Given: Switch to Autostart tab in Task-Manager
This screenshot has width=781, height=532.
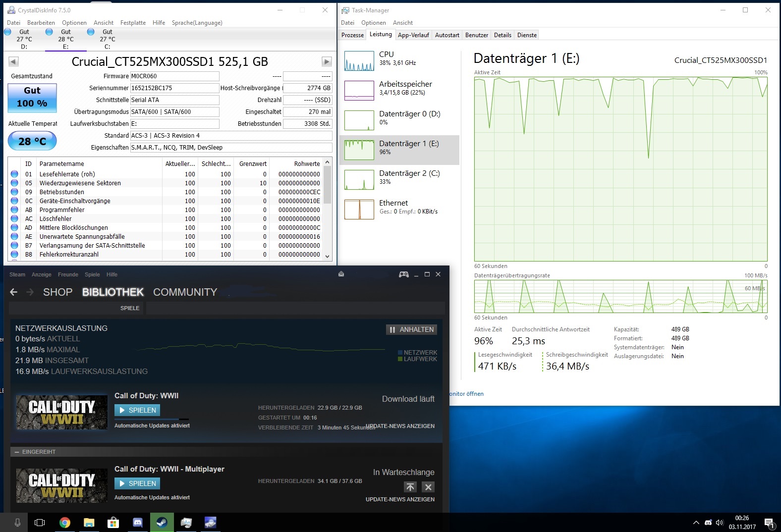Looking at the screenshot, I should 447,35.
